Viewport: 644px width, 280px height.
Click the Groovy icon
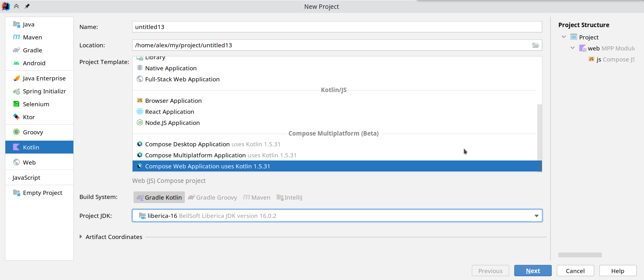coord(16,132)
